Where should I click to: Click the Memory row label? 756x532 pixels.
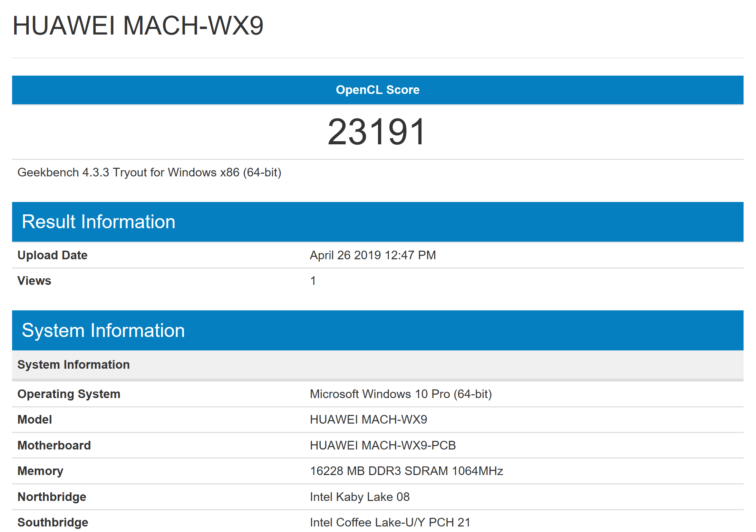point(40,471)
